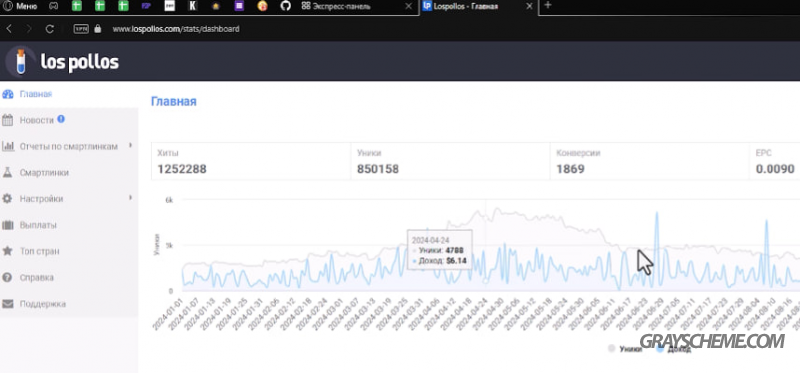Click the envelope icon for Поддержка

coord(8,304)
